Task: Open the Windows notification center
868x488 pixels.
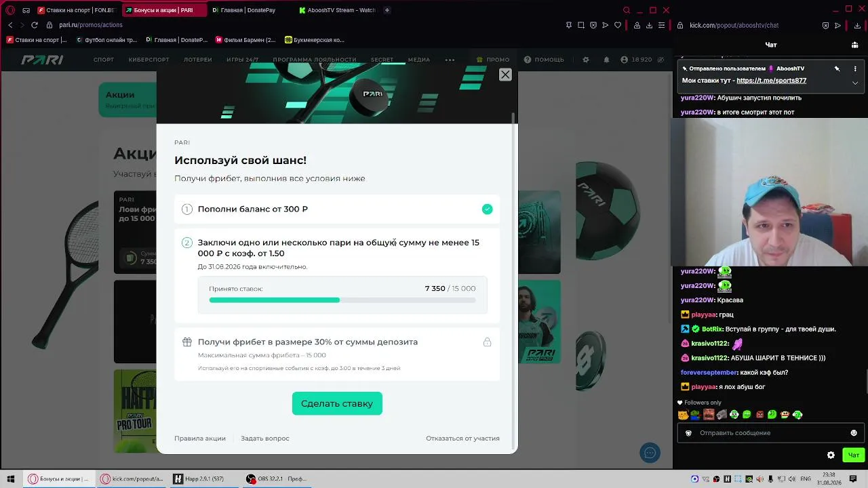Action: 853,479
